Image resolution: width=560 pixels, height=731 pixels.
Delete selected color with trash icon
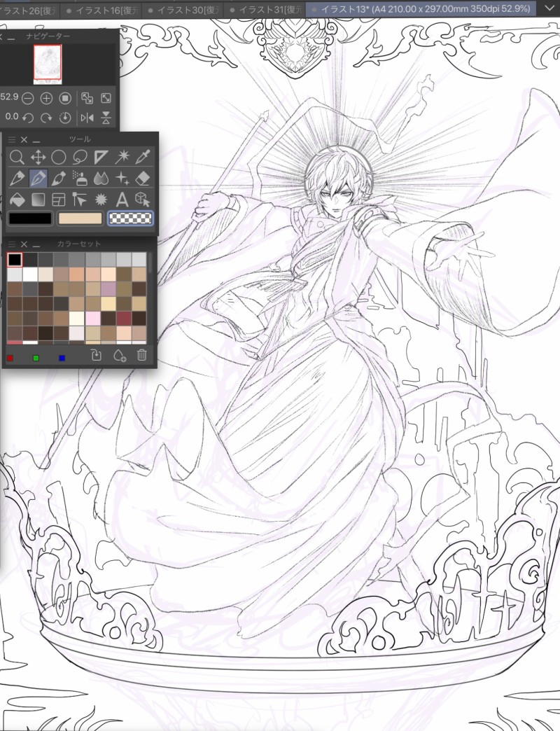(x=142, y=356)
